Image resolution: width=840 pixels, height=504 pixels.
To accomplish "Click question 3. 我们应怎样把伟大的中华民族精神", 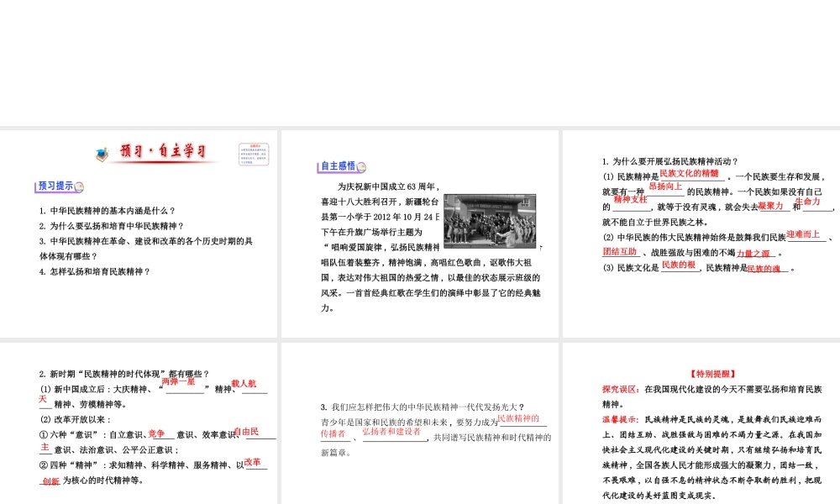I will 423,407.
